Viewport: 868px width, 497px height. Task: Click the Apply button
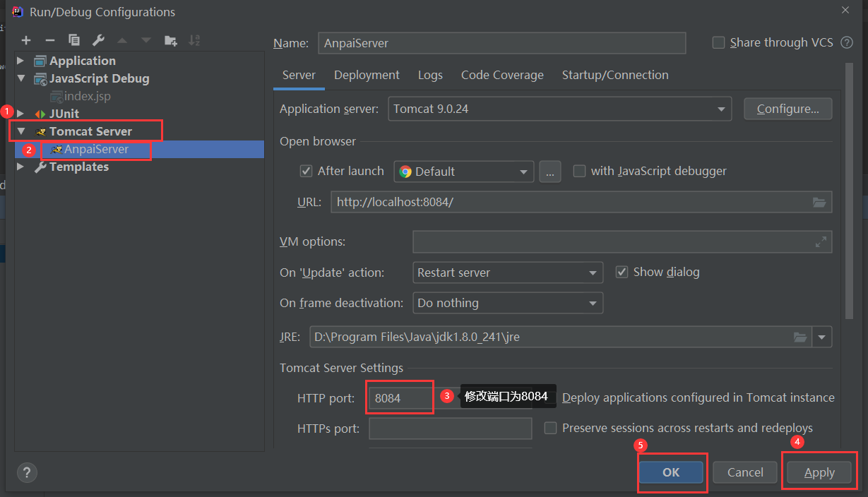[x=819, y=472]
